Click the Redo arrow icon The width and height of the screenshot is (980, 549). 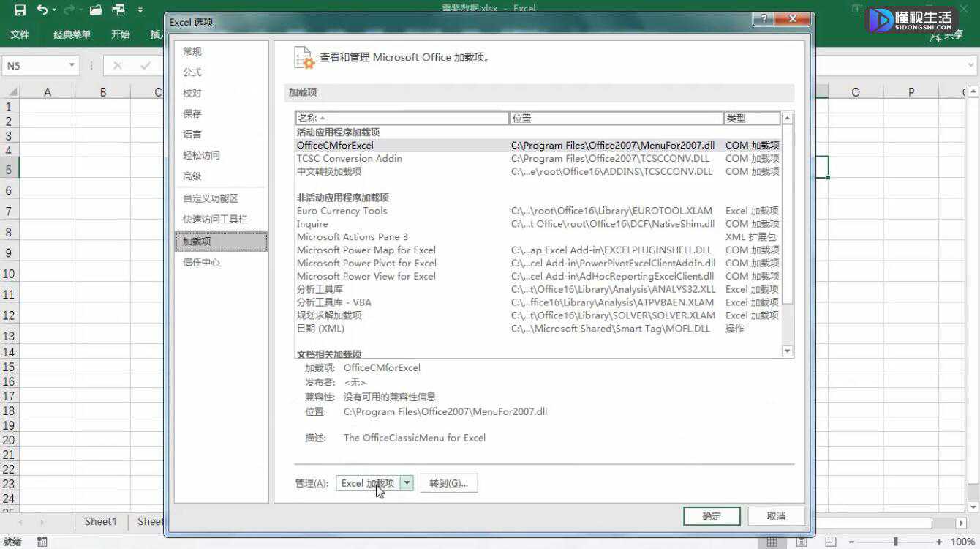pos(69,10)
